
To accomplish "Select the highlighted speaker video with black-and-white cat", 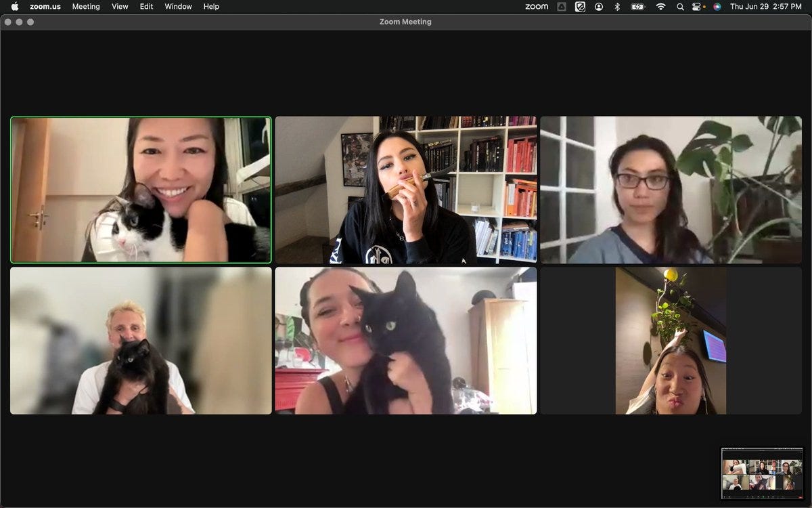I will point(141,190).
